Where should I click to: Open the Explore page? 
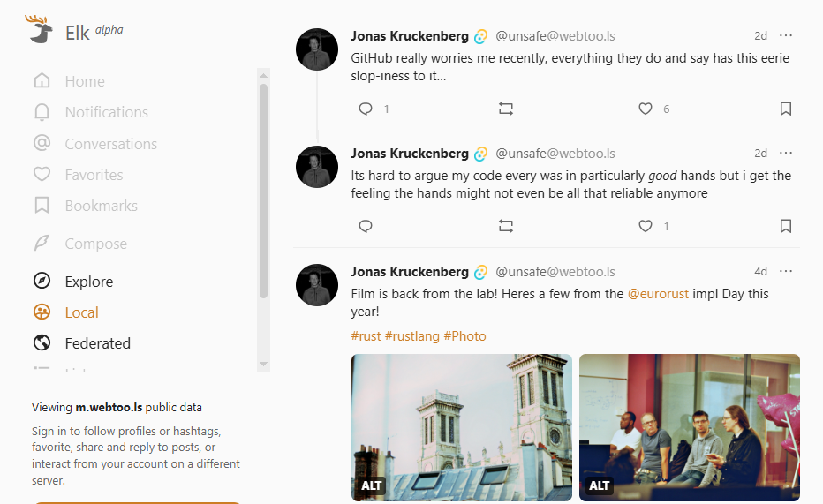point(88,282)
